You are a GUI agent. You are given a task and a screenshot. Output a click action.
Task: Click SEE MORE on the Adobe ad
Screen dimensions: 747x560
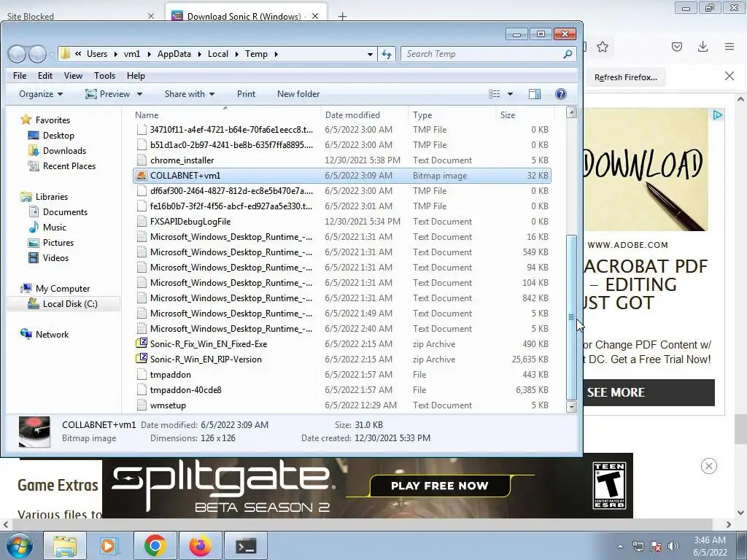[649, 392]
